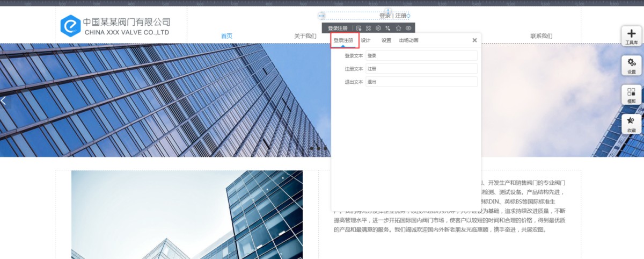This screenshot has height=259, width=644.
Task: Select the glass building image thumbnail
Action: pos(187,214)
